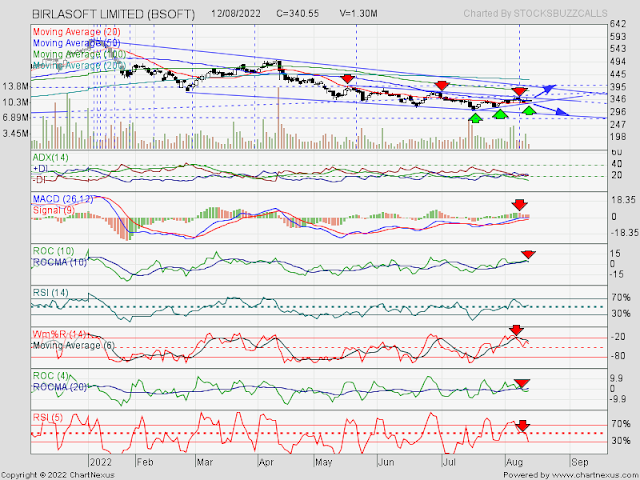Click the +DI legend label
Image resolution: width=640 pixels, height=480 pixels.
pyautogui.click(x=41, y=169)
